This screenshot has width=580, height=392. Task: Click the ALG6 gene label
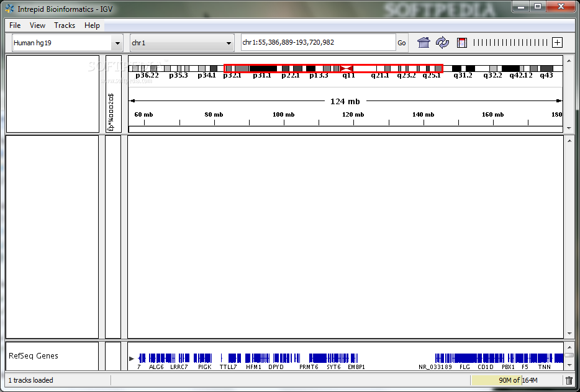coord(156,367)
